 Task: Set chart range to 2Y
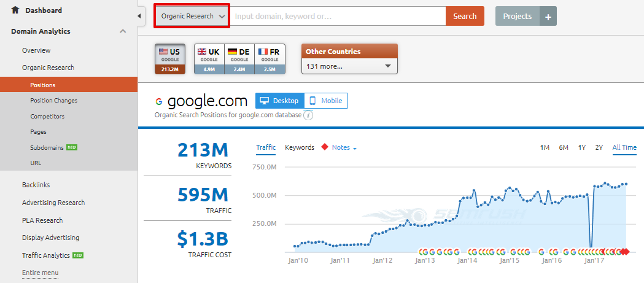click(599, 147)
